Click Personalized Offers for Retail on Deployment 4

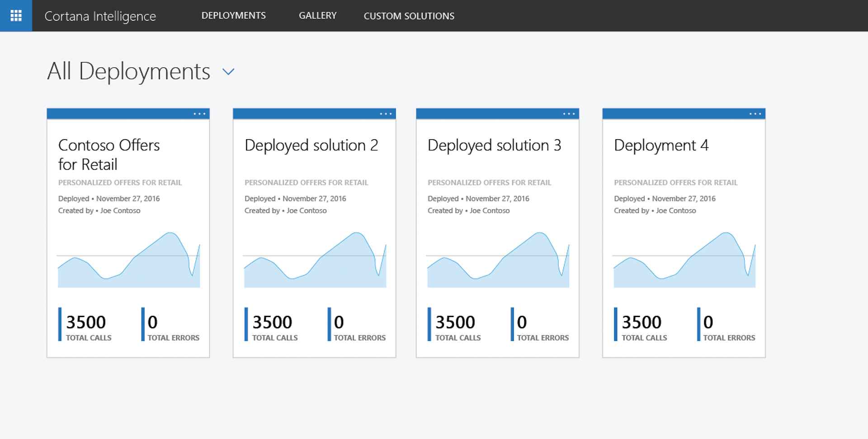click(x=675, y=182)
